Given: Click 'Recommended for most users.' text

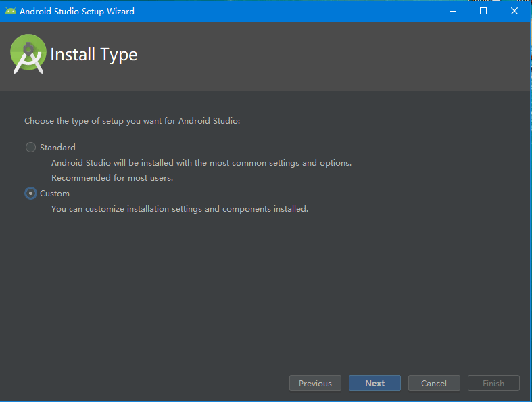Looking at the screenshot, I should [x=112, y=178].
